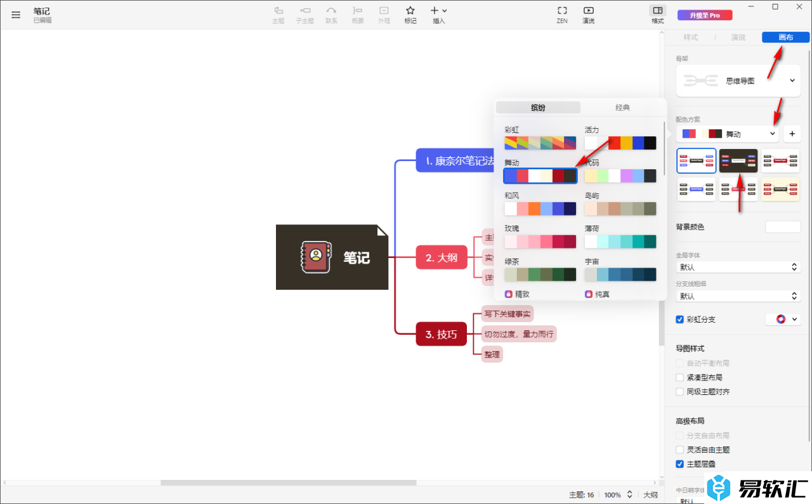The height and width of the screenshot is (504, 812).
Task: Toggle the 格式 format panel
Action: pyautogui.click(x=658, y=15)
